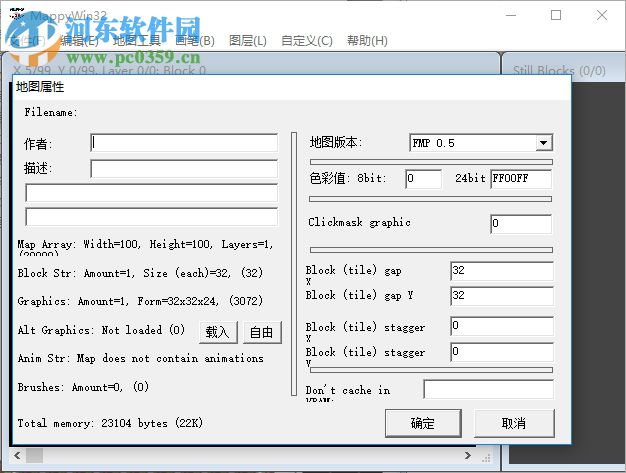Click the Block (tile) stagger X field
The width and height of the screenshot is (626, 473).
(502, 326)
